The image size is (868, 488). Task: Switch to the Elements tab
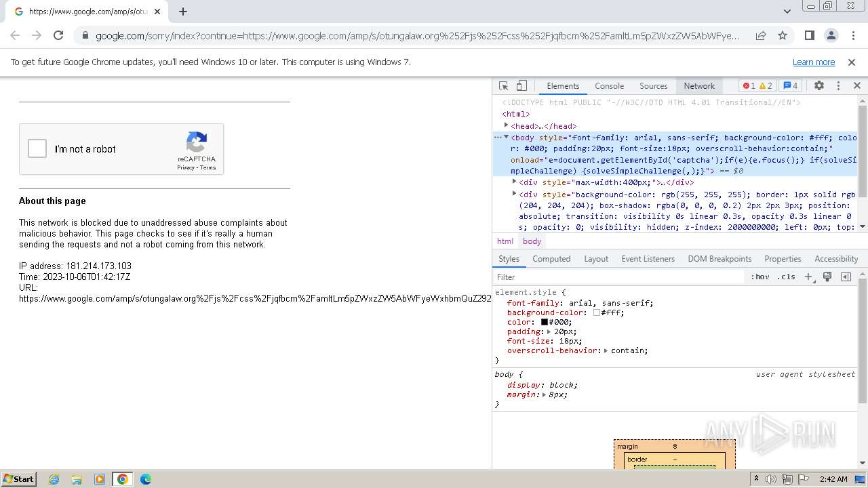pyautogui.click(x=563, y=86)
